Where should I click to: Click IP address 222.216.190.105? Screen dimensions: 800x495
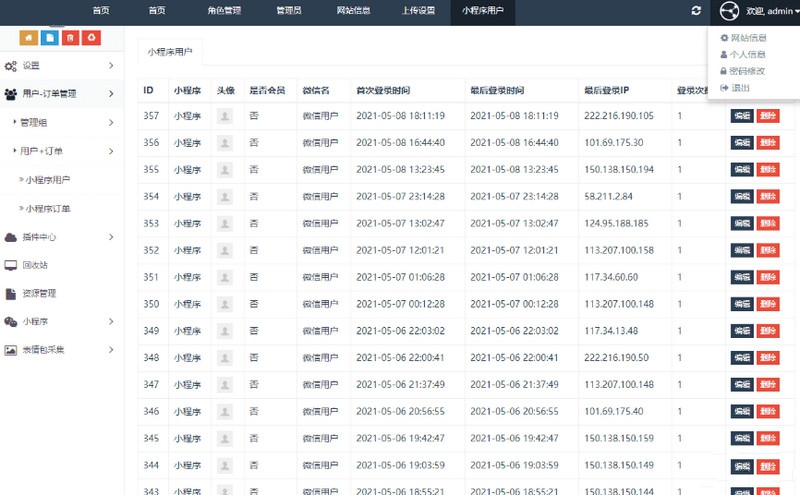pos(619,116)
